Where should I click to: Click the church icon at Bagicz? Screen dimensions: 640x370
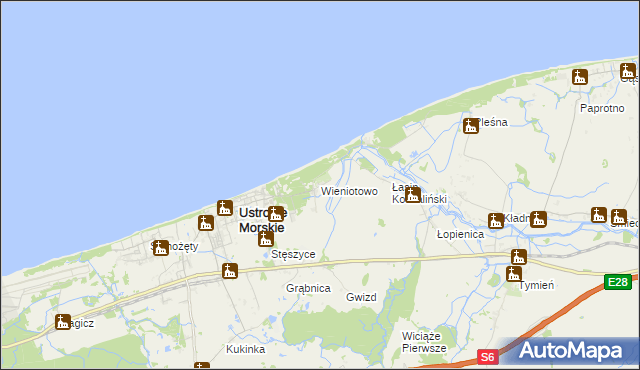(63, 322)
